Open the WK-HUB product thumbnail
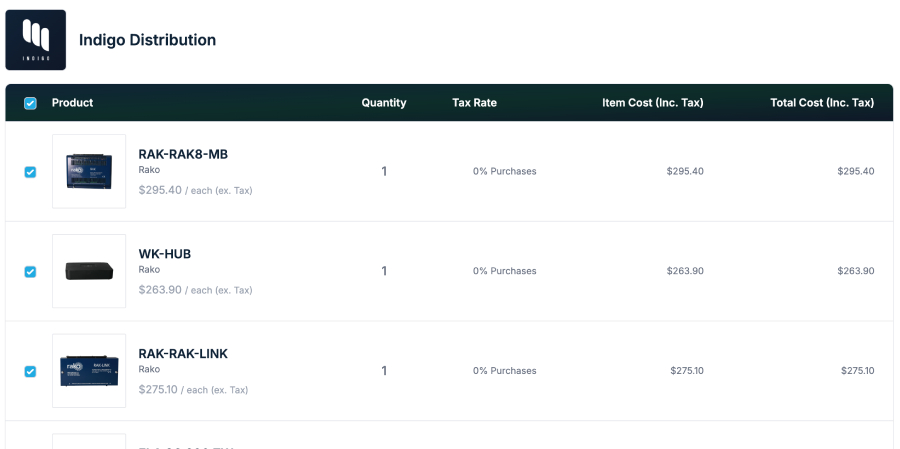 pos(89,271)
